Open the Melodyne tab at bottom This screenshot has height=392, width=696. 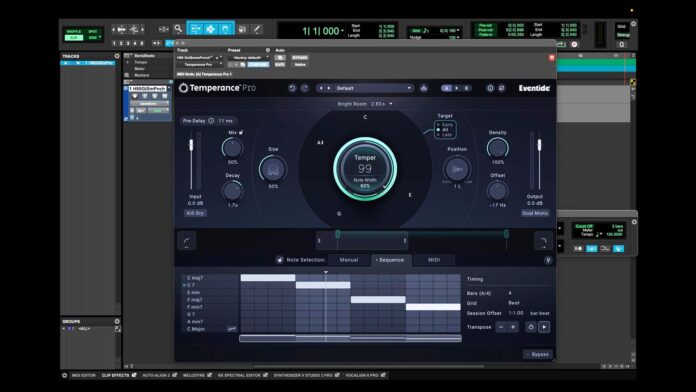coord(194,375)
